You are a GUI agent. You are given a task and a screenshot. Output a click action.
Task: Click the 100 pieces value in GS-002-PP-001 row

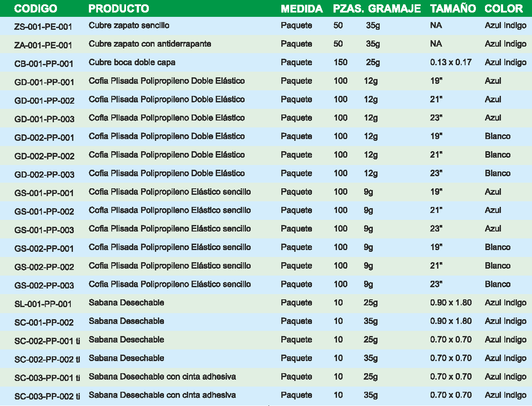click(340, 247)
